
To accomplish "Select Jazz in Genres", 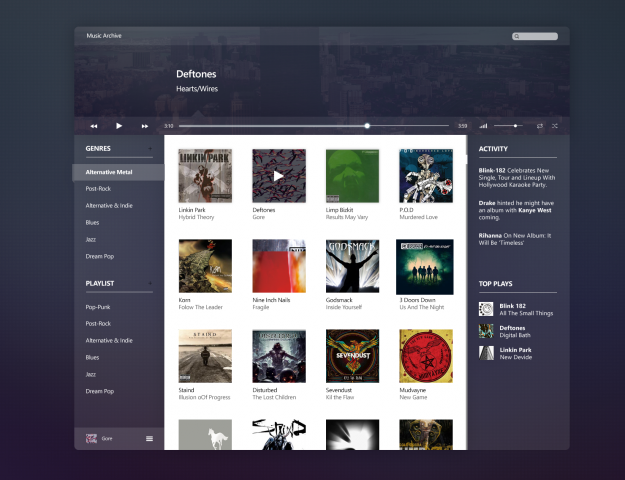I will click(x=90, y=240).
